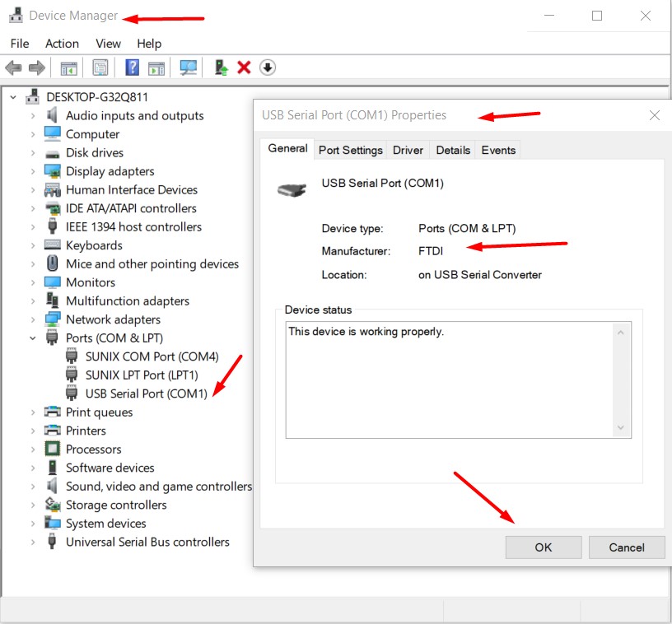The image size is (672, 624).
Task: Click the Disk drives icon
Action: [52, 153]
